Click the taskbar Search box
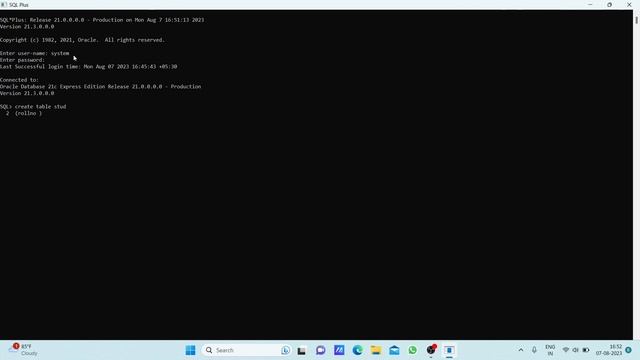The width and height of the screenshot is (640, 360). (246, 350)
